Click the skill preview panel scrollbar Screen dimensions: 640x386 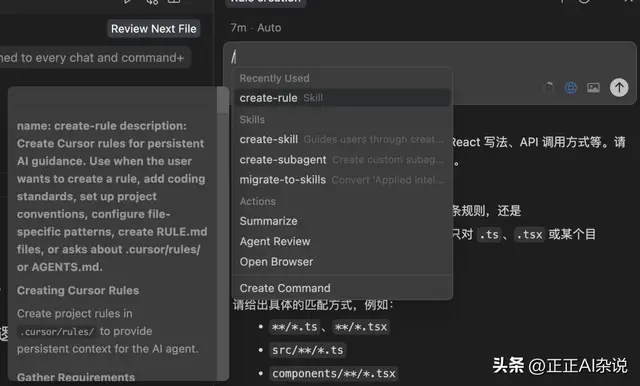(x=223, y=100)
